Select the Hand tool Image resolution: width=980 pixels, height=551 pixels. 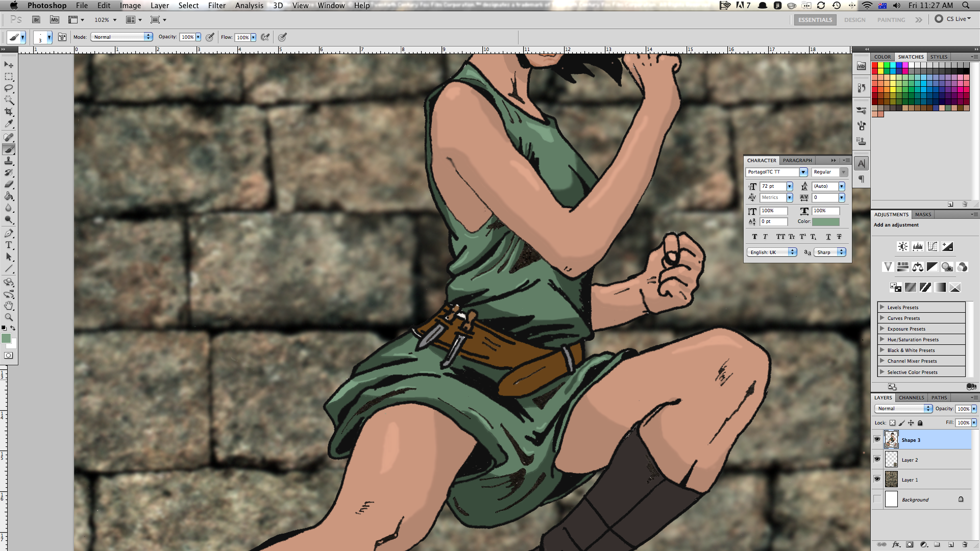(x=9, y=306)
